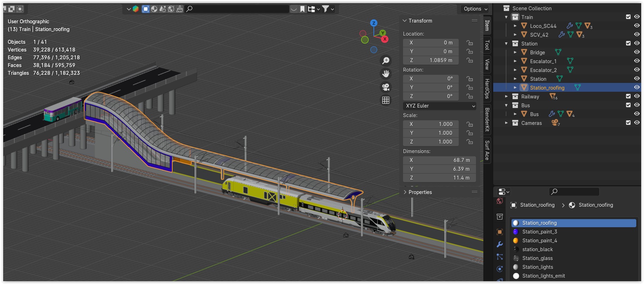The image size is (644, 284).
Task: Open the HardOps sidebar tab
Action: point(487,89)
